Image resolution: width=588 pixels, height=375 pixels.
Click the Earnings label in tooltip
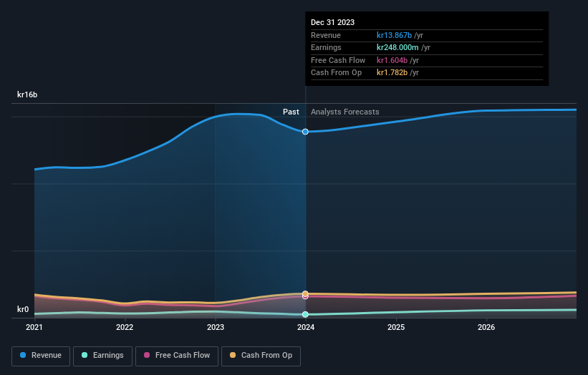pos(326,47)
